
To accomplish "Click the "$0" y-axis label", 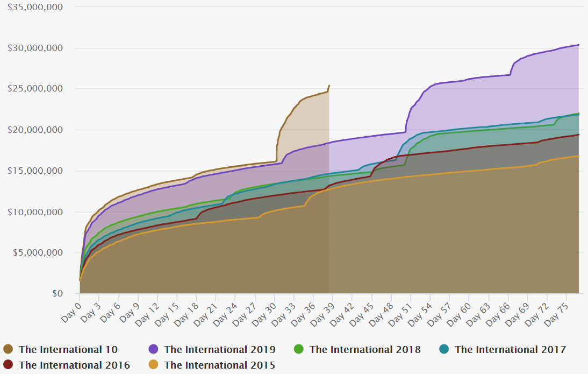I will 58,293.
